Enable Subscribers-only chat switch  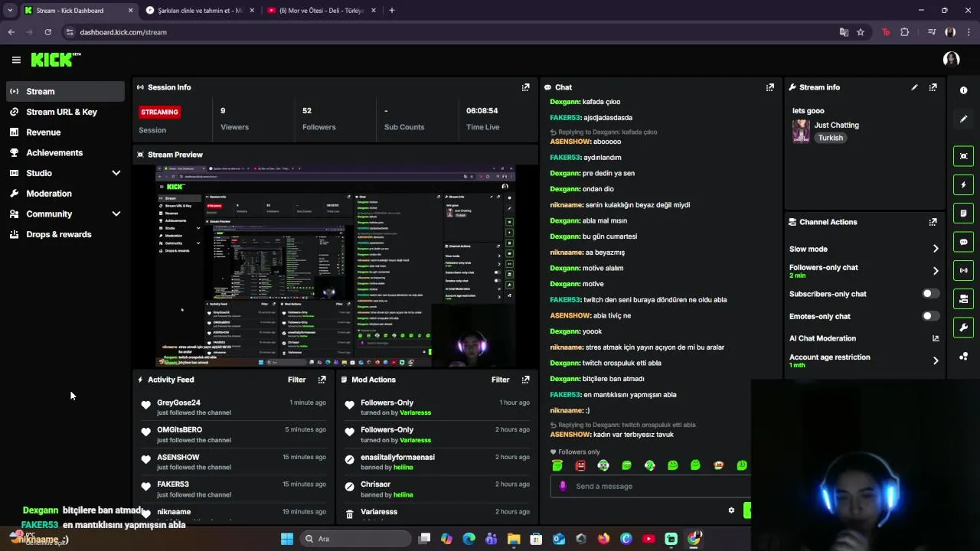pyautogui.click(x=930, y=294)
